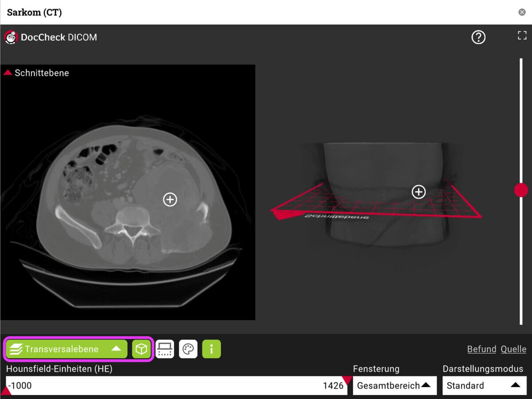Switch to the Befund view

tap(481, 349)
